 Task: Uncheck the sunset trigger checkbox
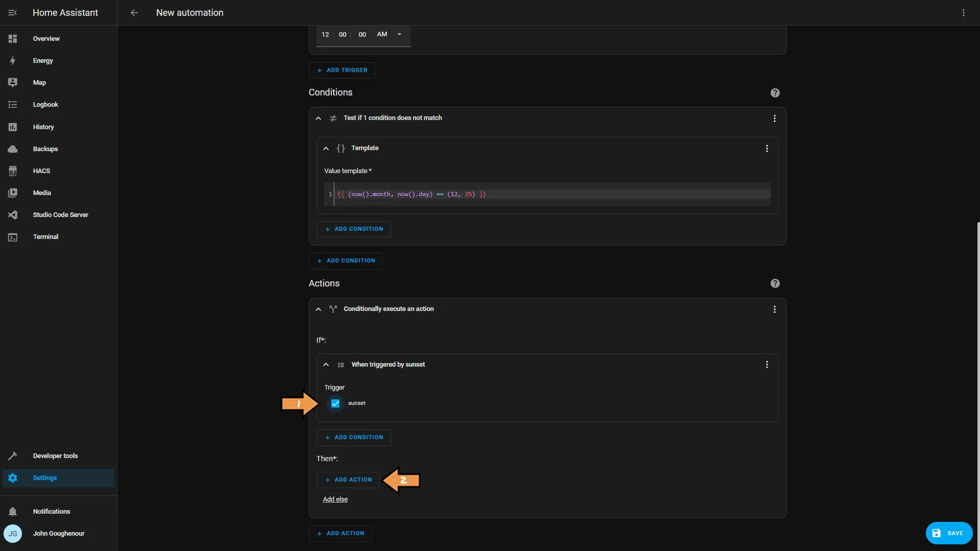tap(335, 403)
